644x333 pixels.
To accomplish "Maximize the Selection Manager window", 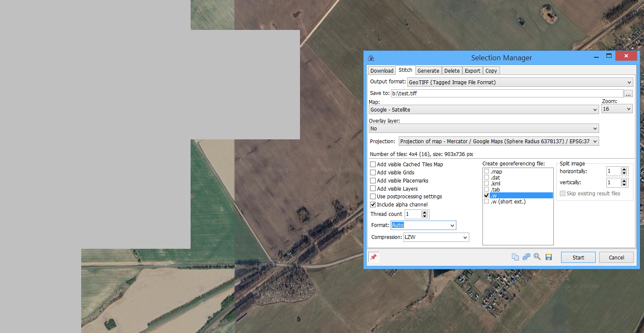I will tap(609, 56).
